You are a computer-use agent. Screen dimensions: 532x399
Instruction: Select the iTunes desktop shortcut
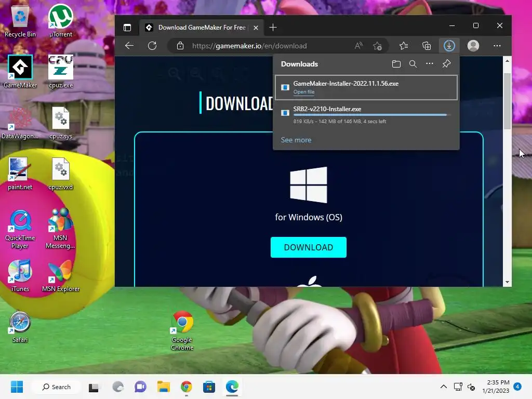[x=20, y=275]
